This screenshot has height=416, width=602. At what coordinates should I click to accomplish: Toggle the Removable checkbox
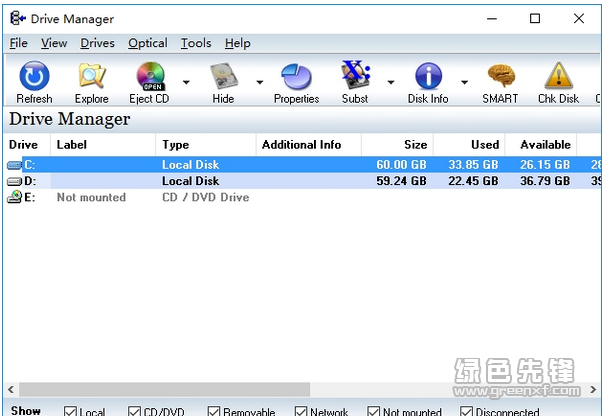pos(214,411)
